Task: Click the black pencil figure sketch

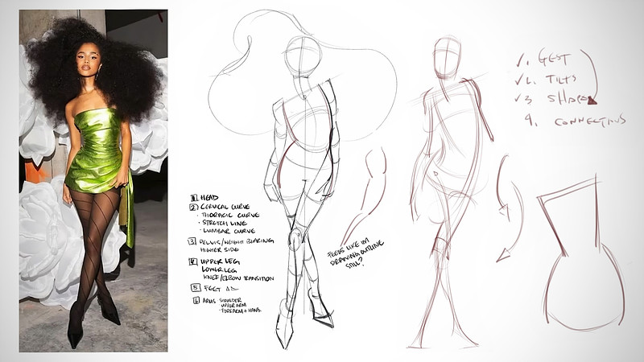Action: (303, 179)
